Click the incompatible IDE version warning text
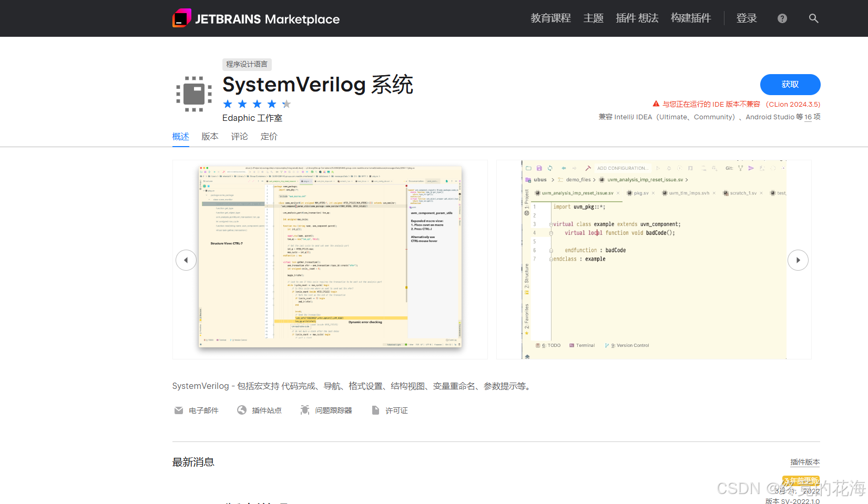868x504 pixels. [741, 104]
